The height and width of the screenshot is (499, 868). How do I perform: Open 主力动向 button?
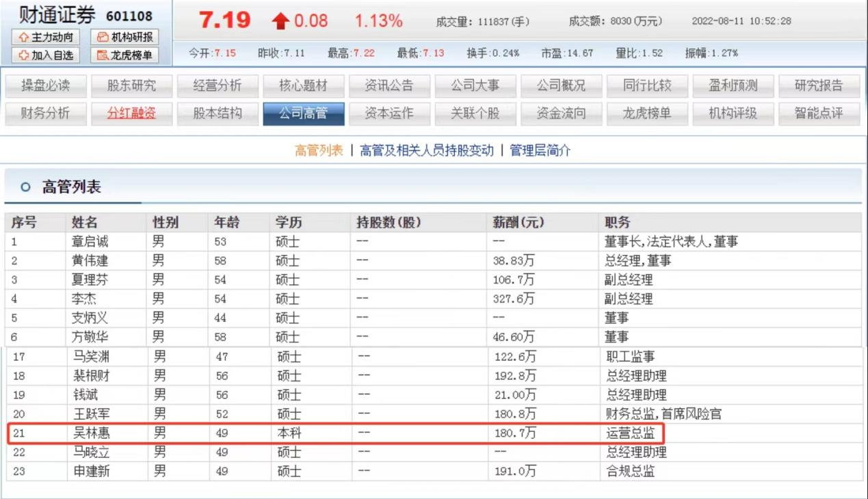pyautogui.click(x=47, y=37)
